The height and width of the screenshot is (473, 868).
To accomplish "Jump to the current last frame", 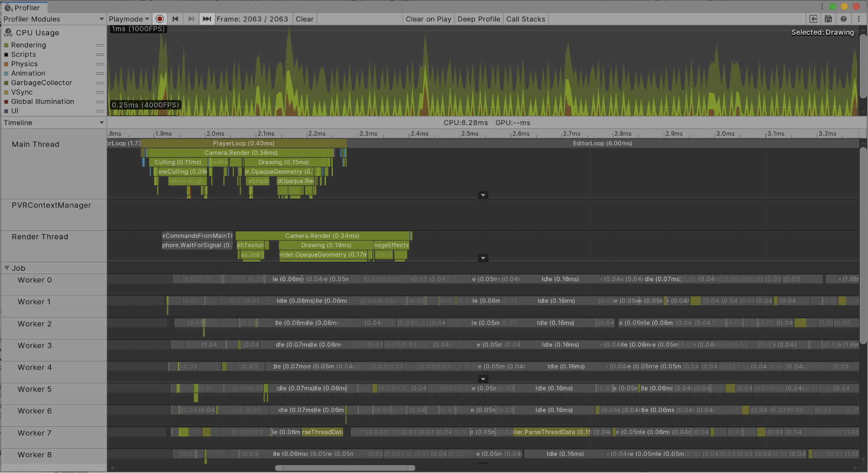I will (207, 19).
